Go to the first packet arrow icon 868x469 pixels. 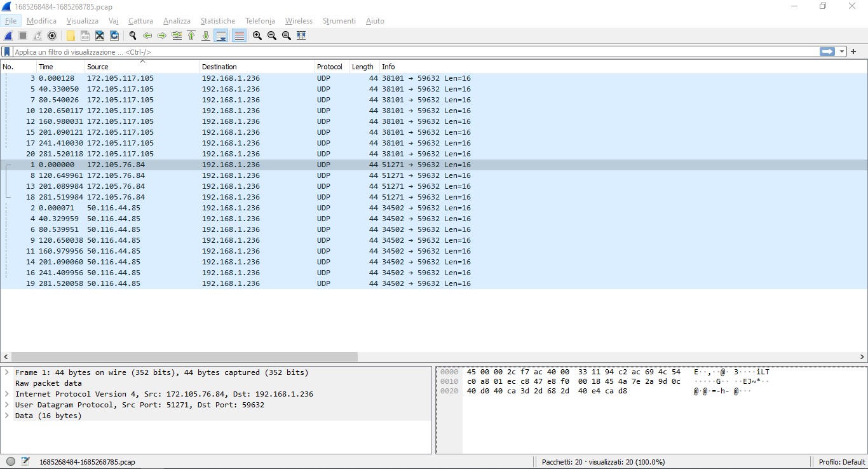point(191,36)
